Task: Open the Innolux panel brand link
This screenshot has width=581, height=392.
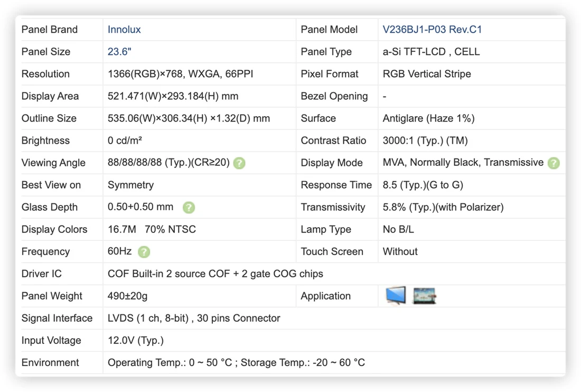Action: pos(124,30)
